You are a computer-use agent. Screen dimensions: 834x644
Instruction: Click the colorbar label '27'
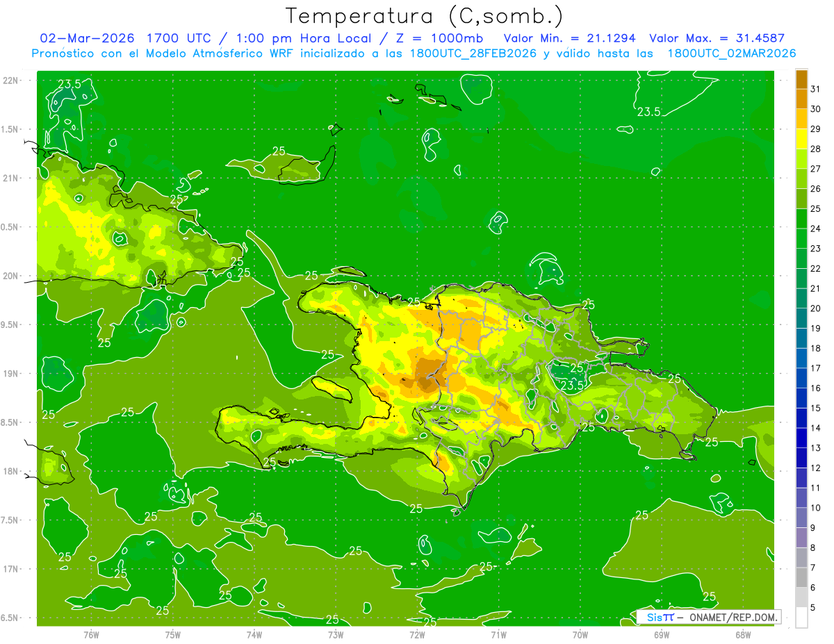[815, 169]
